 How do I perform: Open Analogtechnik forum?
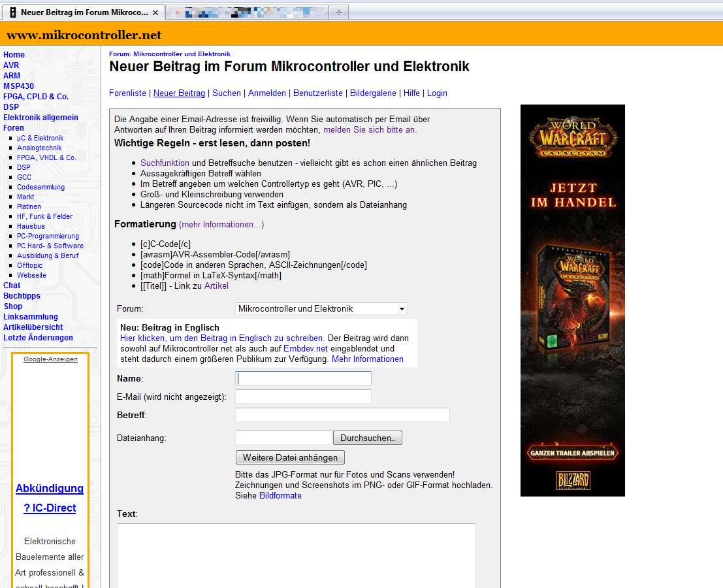tap(39, 148)
